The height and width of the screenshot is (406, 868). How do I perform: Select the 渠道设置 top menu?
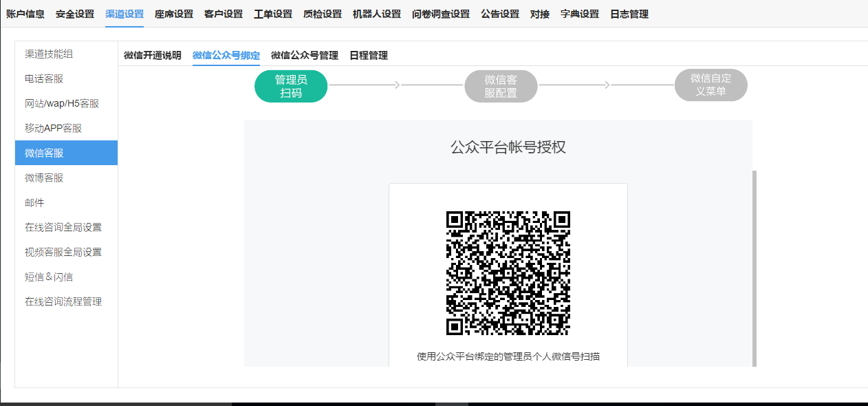coord(124,14)
